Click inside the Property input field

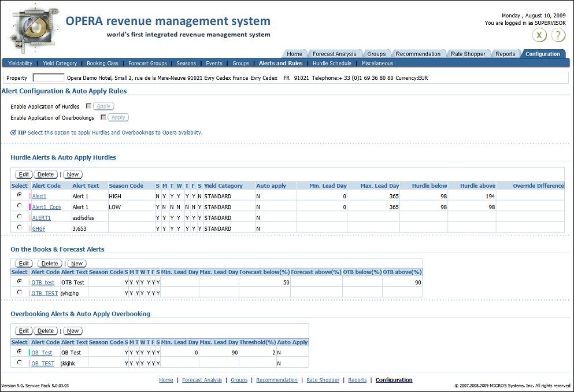click(48, 77)
